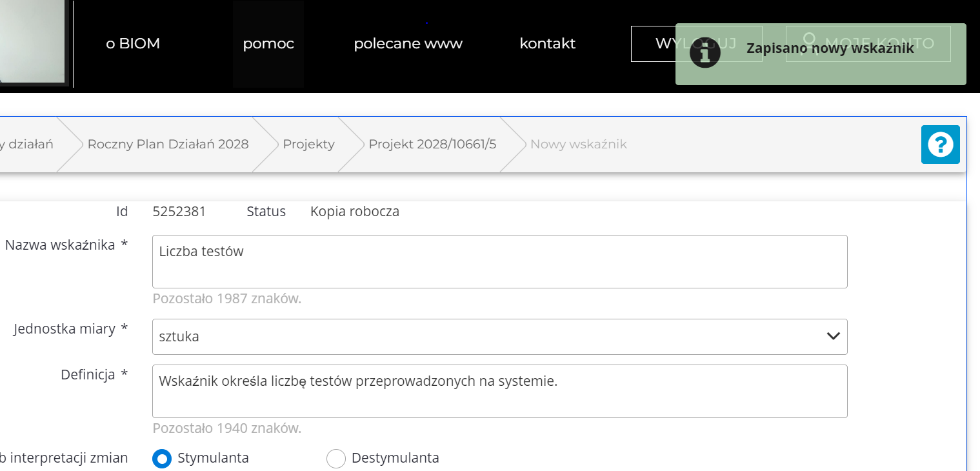This screenshot has height=471, width=980.
Task: Open the Jednostka miary dropdown
Action: coord(499,336)
